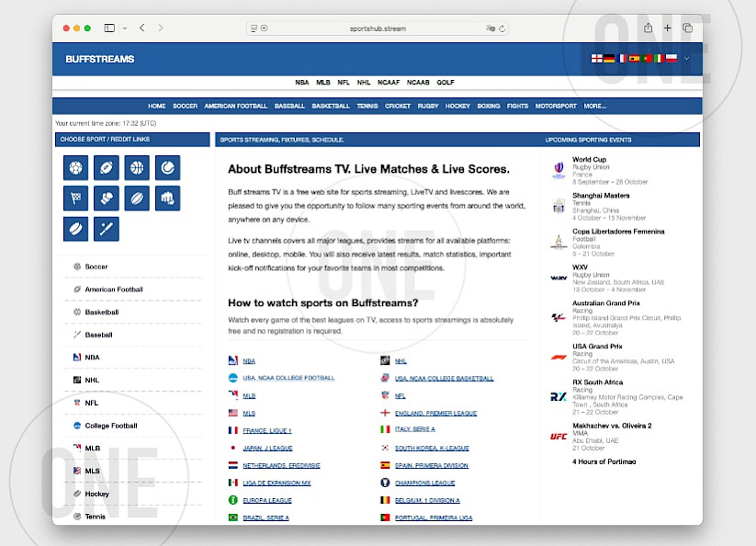This screenshot has width=756, height=546.
Task: Open SPAIN. PRIMERA DIVISION link
Action: click(432, 465)
